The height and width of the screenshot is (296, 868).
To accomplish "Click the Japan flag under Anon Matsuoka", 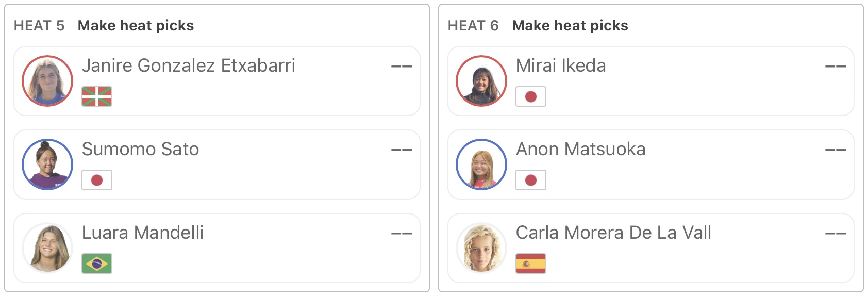I will (x=531, y=180).
